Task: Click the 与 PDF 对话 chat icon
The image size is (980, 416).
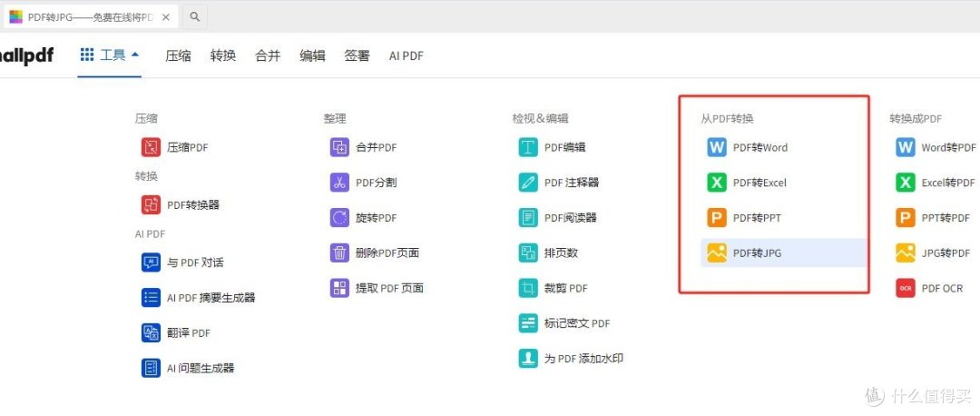Action: [151, 262]
